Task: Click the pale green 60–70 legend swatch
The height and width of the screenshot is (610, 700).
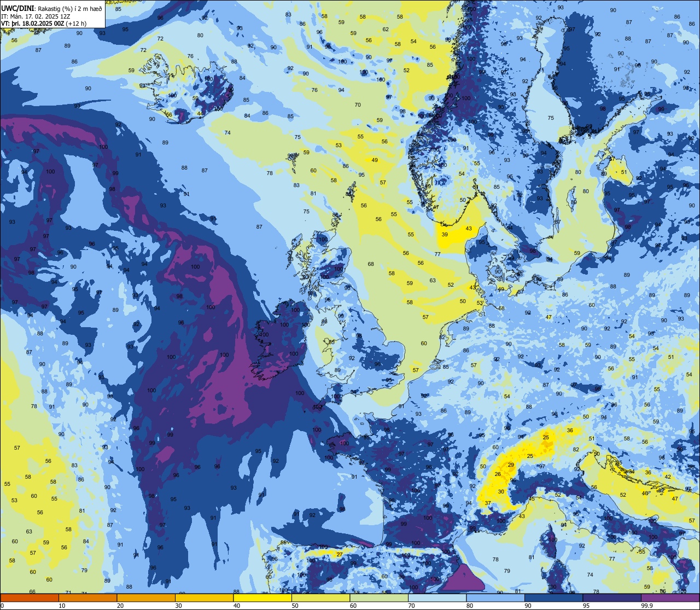Action: click(x=379, y=597)
